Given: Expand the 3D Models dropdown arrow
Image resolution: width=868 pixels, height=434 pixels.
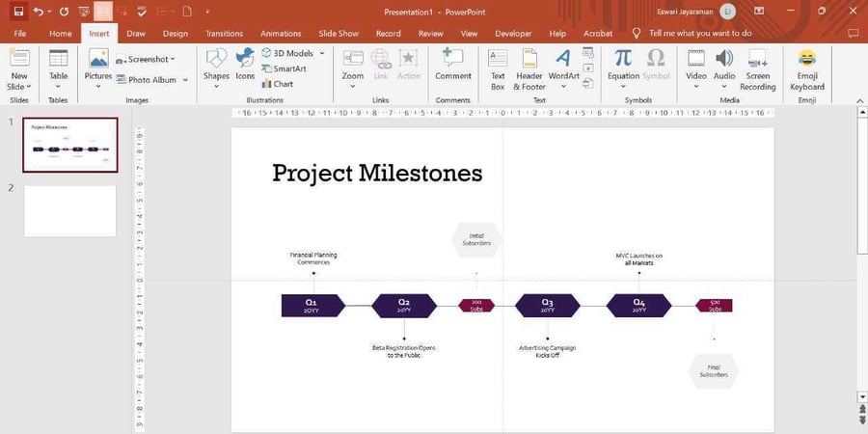Looking at the screenshot, I should (x=321, y=53).
